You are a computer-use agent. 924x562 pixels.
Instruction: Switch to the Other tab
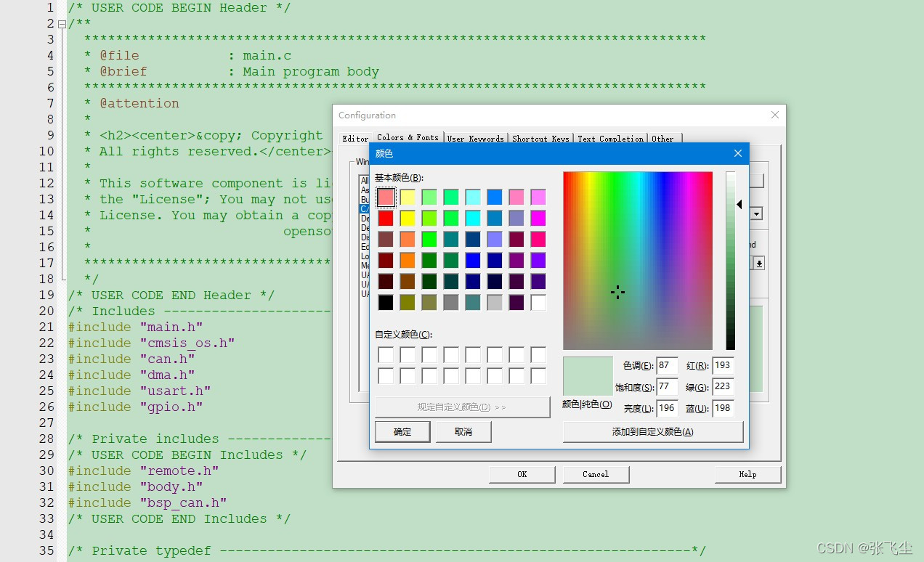[x=662, y=138]
